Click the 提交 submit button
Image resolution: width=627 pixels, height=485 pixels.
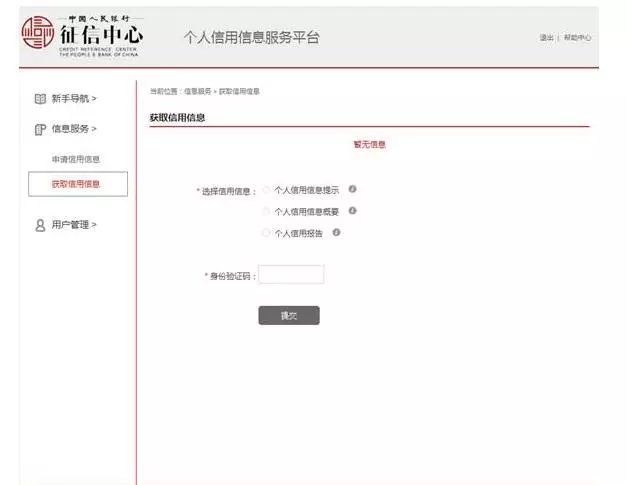[289, 315]
